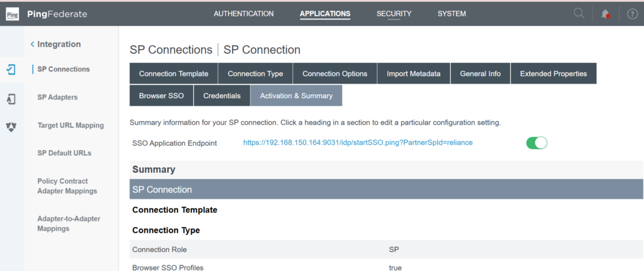This screenshot has width=644, height=271.
Task: Edit the Connection Template heading
Action: [175, 210]
